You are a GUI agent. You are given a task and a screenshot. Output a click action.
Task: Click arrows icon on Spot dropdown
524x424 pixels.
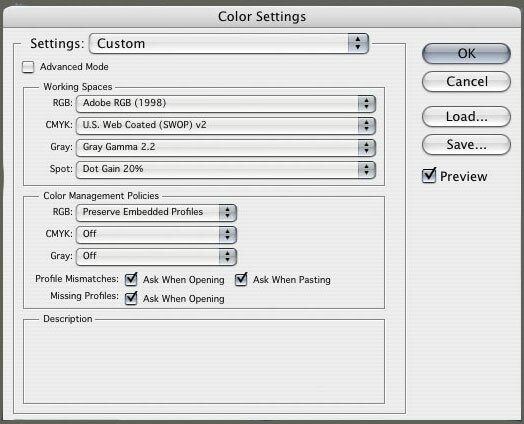[x=367, y=169]
